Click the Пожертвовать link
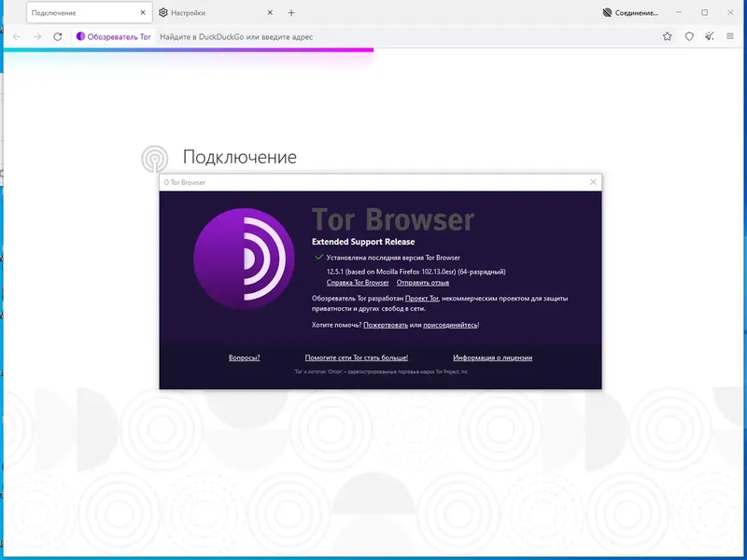Viewport: 747px width, 560px height. (386, 325)
